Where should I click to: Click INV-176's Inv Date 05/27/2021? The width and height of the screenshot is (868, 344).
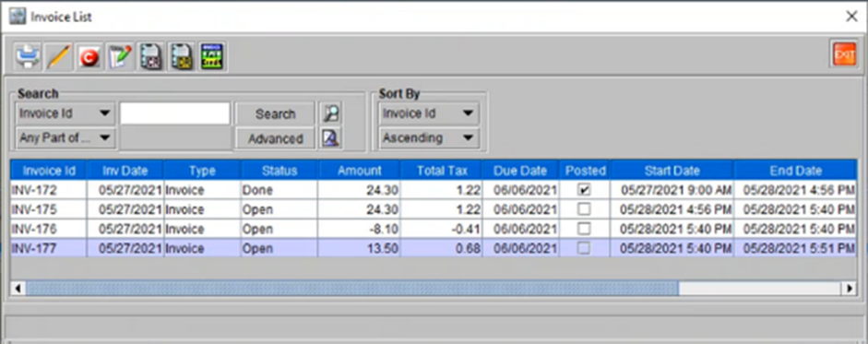pyautogui.click(x=125, y=229)
